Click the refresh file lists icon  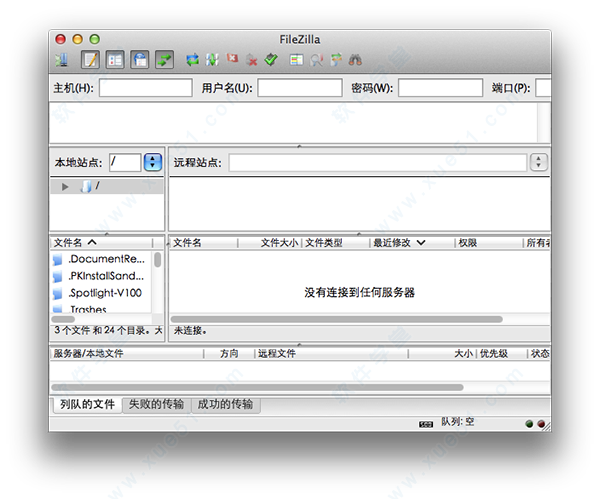click(192, 60)
